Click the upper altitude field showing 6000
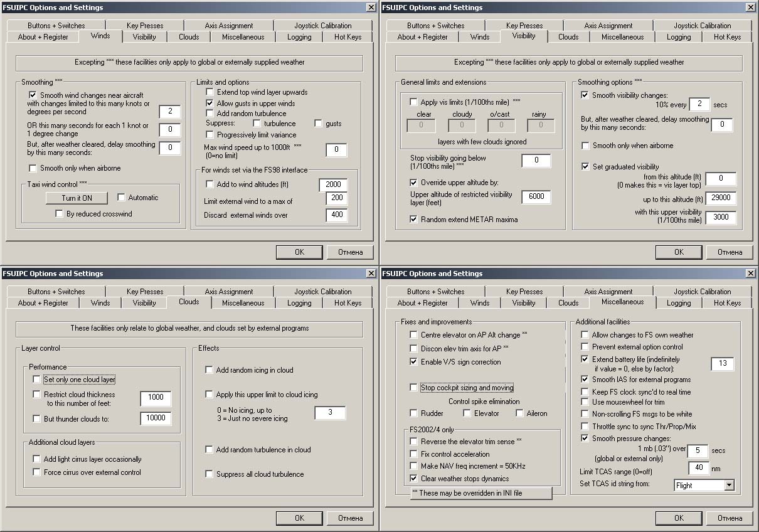 pyautogui.click(x=536, y=197)
